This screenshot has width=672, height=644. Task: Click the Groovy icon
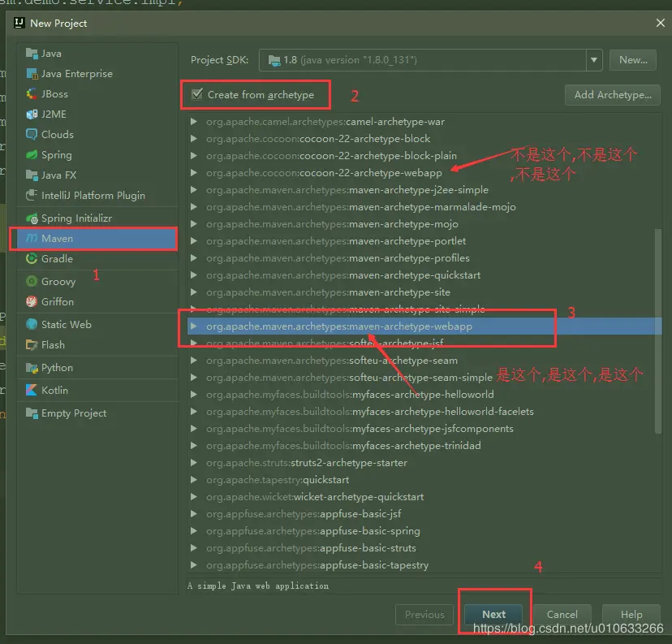point(32,281)
